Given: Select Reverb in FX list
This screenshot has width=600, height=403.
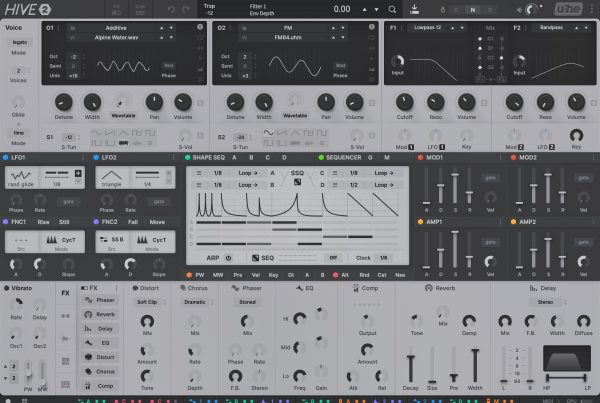Looking at the screenshot, I should 99,314.
